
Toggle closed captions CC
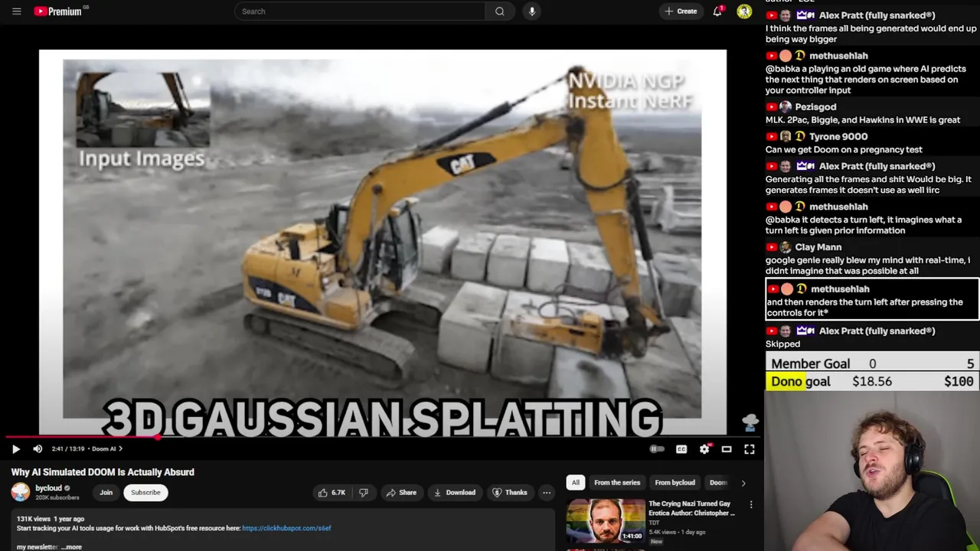(681, 449)
